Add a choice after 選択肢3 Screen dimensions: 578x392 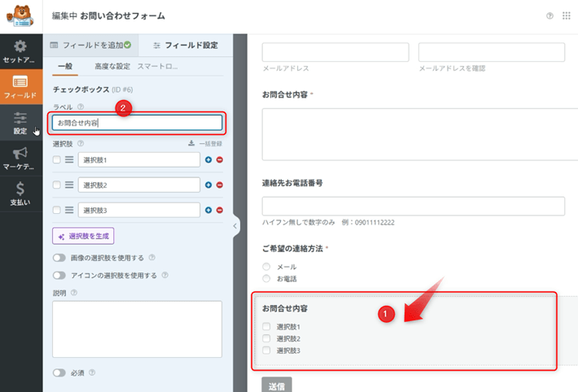click(x=208, y=210)
